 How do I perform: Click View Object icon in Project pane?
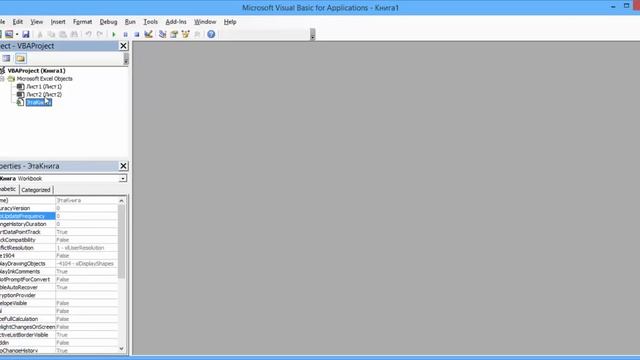[x=7, y=58]
